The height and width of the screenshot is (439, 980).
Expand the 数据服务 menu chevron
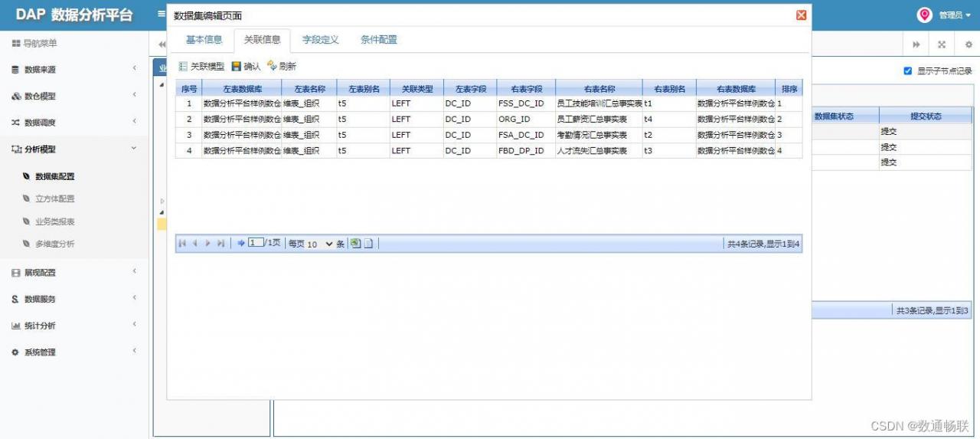[x=134, y=298]
